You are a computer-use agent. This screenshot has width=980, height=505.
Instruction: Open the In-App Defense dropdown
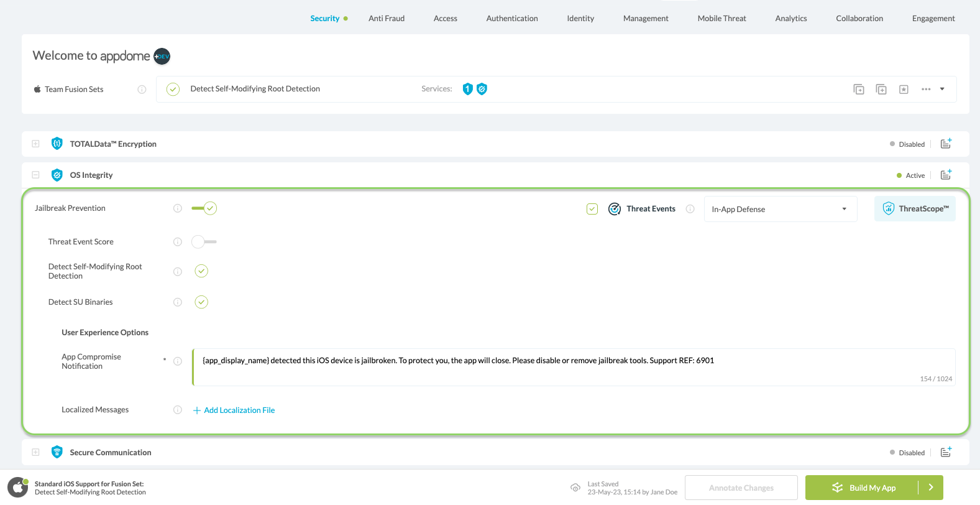pyautogui.click(x=780, y=209)
